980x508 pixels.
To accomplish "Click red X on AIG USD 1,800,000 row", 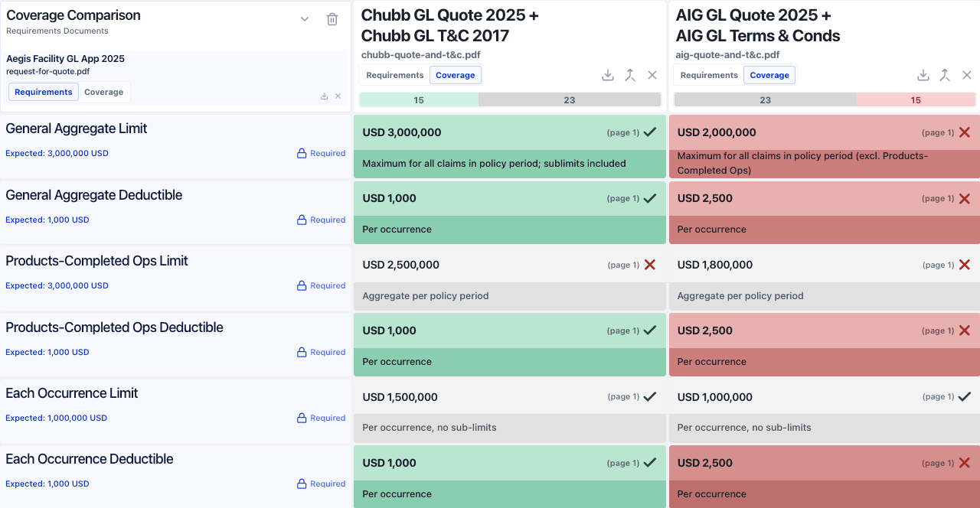I will [x=965, y=265].
